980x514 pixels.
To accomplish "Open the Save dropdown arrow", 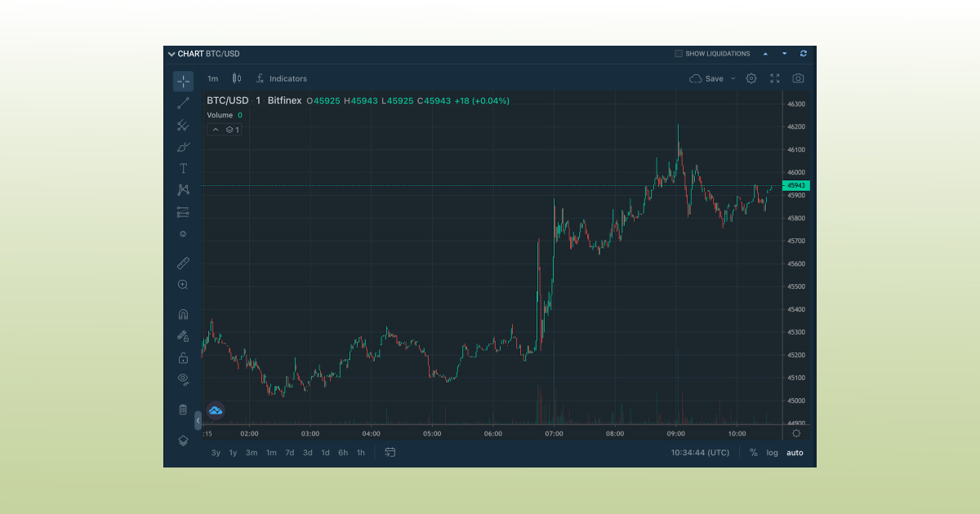I will coord(733,78).
